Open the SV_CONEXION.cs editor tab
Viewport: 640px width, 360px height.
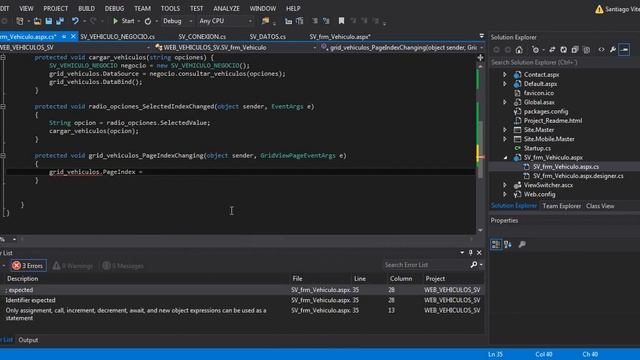pos(202,37)
